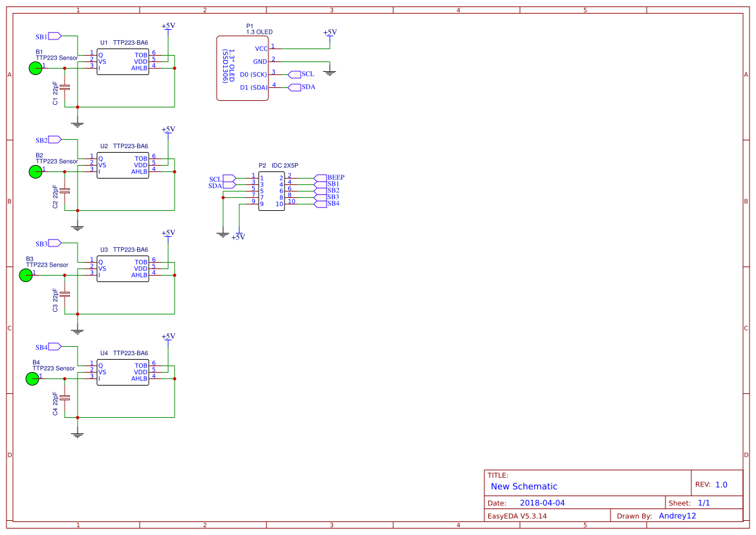The height and width of the screenshot is (535, 756).
Task: Click the P1 1.3 OLED component
Action: click(243, 68)
